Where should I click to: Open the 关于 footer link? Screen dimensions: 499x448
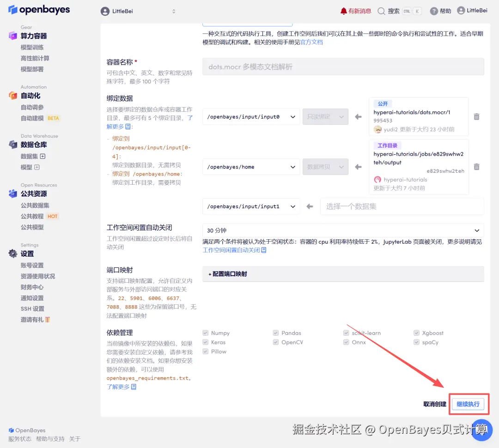coord(75,439)
